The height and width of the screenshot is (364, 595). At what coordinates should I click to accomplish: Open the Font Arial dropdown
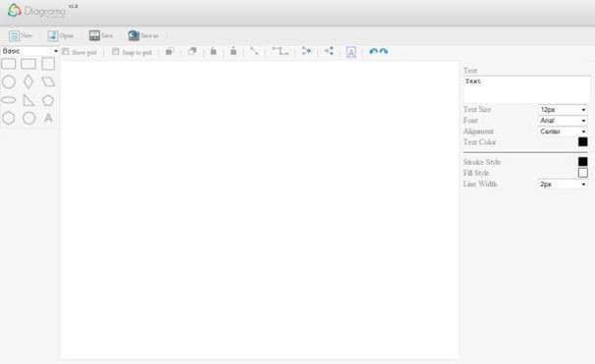(563, 121)
